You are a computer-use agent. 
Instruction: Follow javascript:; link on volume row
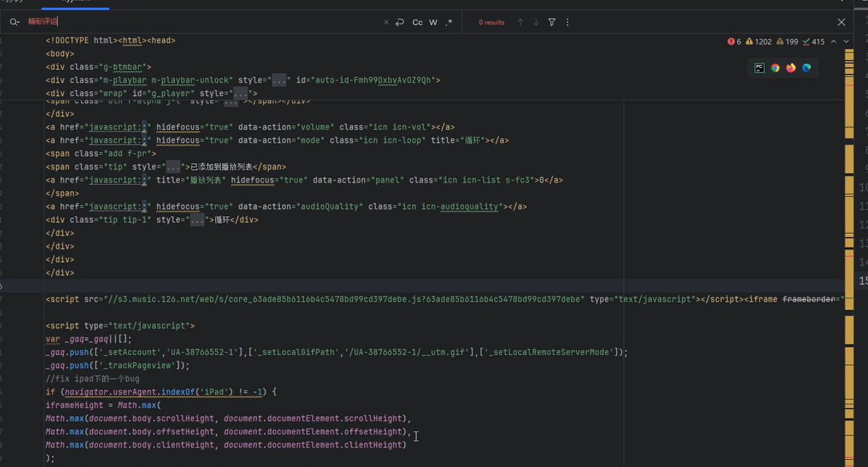117,127
